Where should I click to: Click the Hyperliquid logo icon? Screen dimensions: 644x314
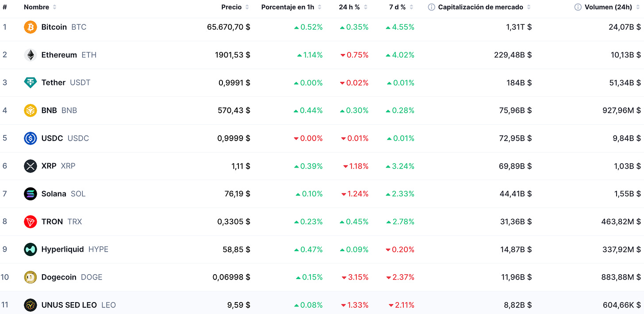[x=31, y=249]
